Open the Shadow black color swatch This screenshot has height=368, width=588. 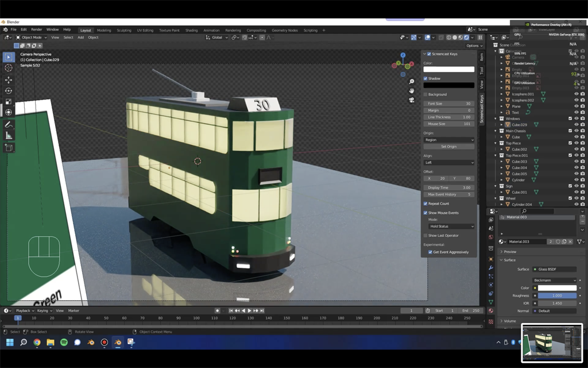[449, 85]
